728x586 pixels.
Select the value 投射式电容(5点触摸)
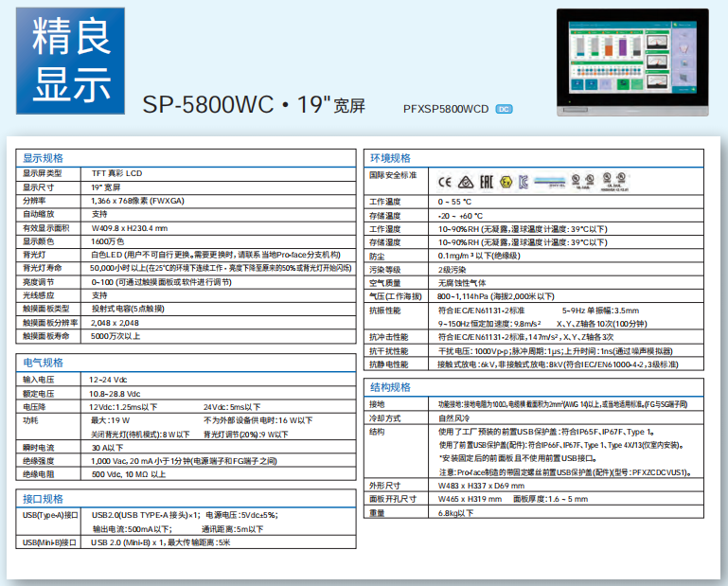128,309
